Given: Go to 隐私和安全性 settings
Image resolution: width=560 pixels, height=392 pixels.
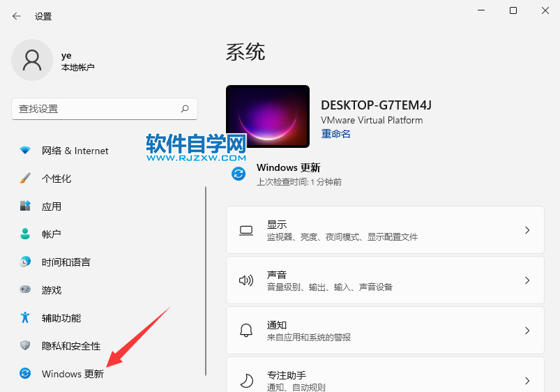Looking at the screenshot, I should click(x=71, y=346).
